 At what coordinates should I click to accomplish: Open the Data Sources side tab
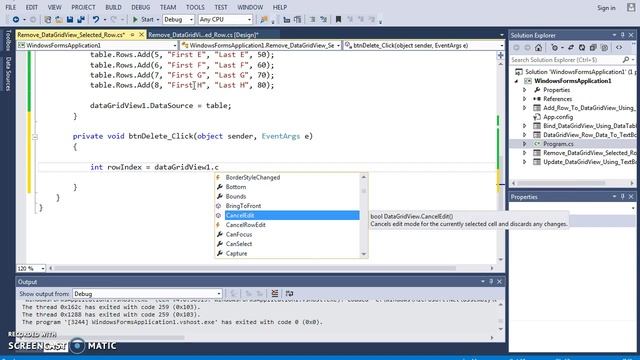pos(8,74)
